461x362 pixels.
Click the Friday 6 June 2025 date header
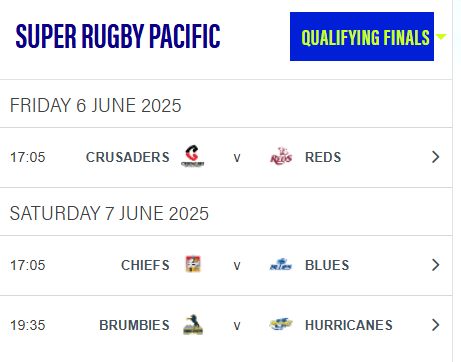tap(95, 105)
